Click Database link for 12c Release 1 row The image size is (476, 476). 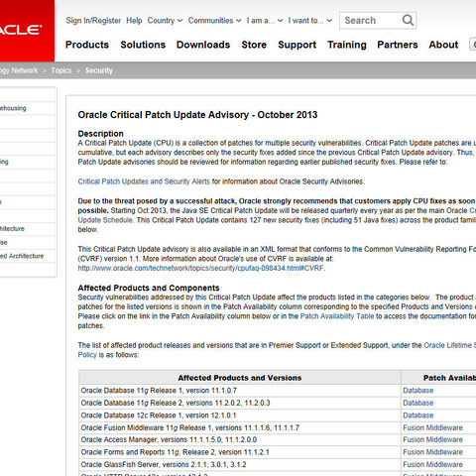pyautogui.click(x=418, y=416)
